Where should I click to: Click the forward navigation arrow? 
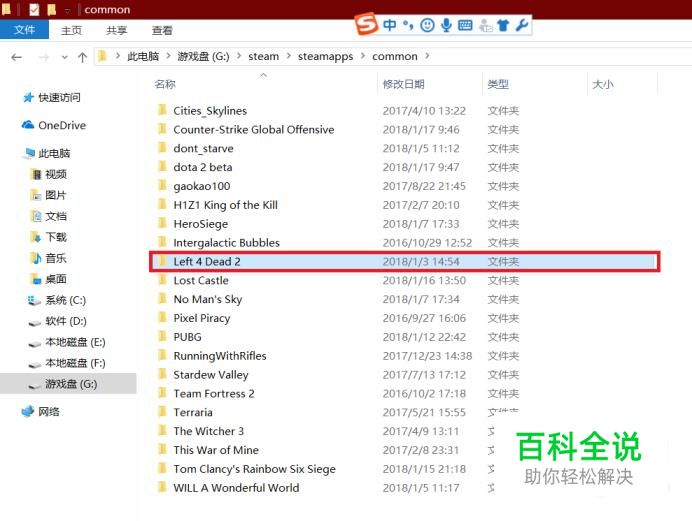(x=43, y=57)
